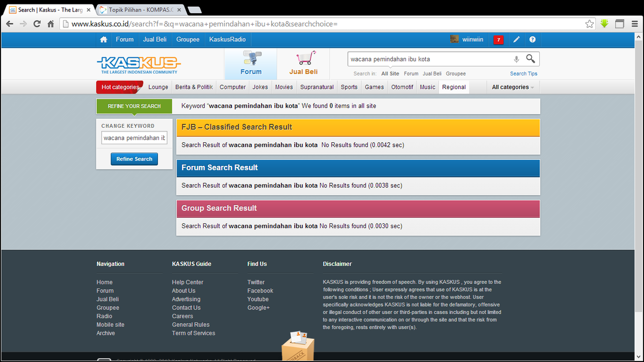Viewport: 644px width, 362px height.
Task: Click the Refine Search button
Action: [x=134, y=159]
